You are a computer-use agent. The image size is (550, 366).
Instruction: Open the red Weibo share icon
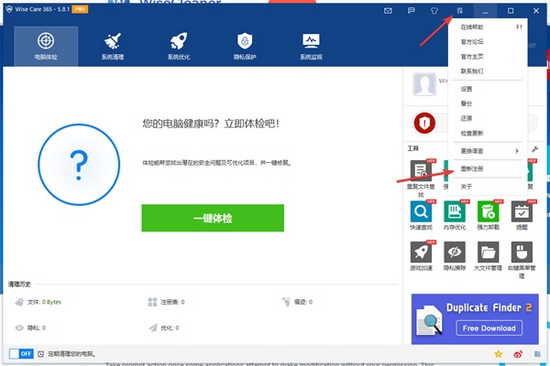point(518,354)
